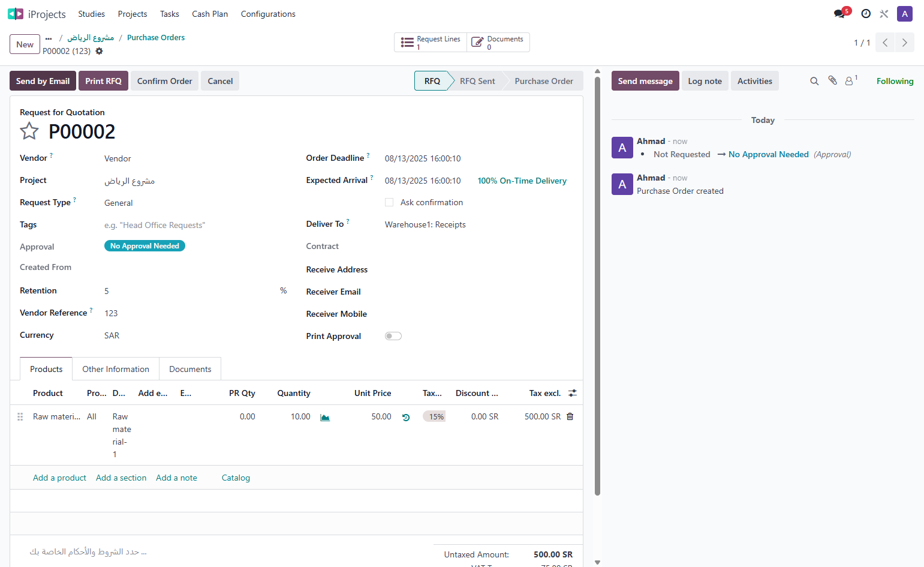Click the Confirm Order button
Viewport: 924px width, 567px height.
pos(165,81)
